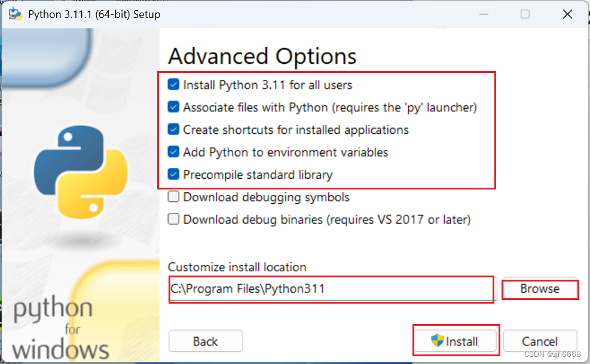Click the Python installer icon in the title bar
The image size is (590, 364).
[14, 13]
